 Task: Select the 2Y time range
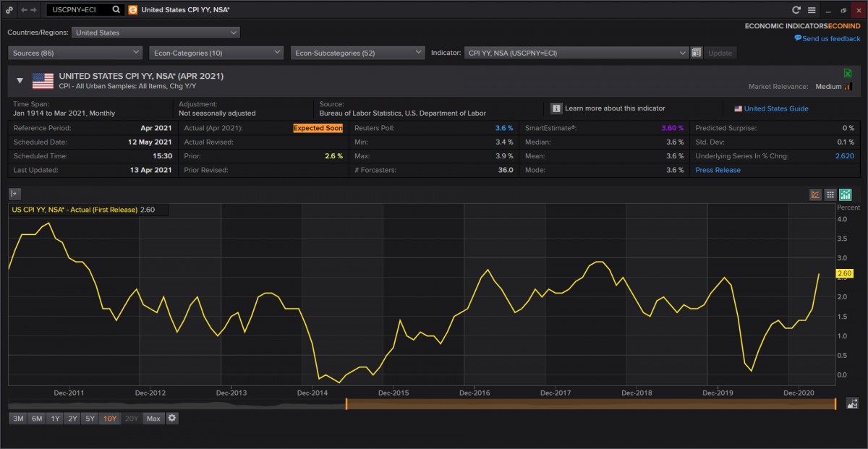72,418
